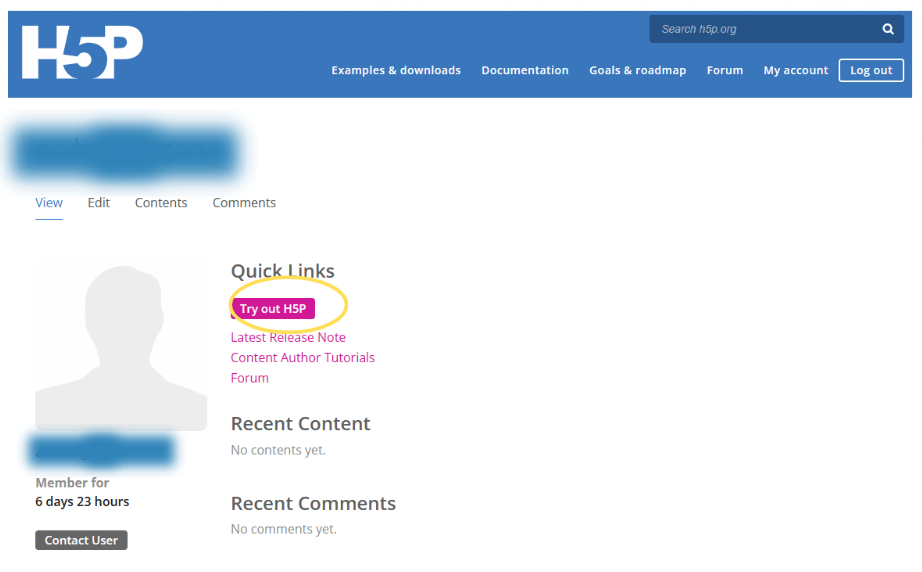Open Examples & downloads menu
The width and height of the screenshot is (922, 572).
(396, 70)
